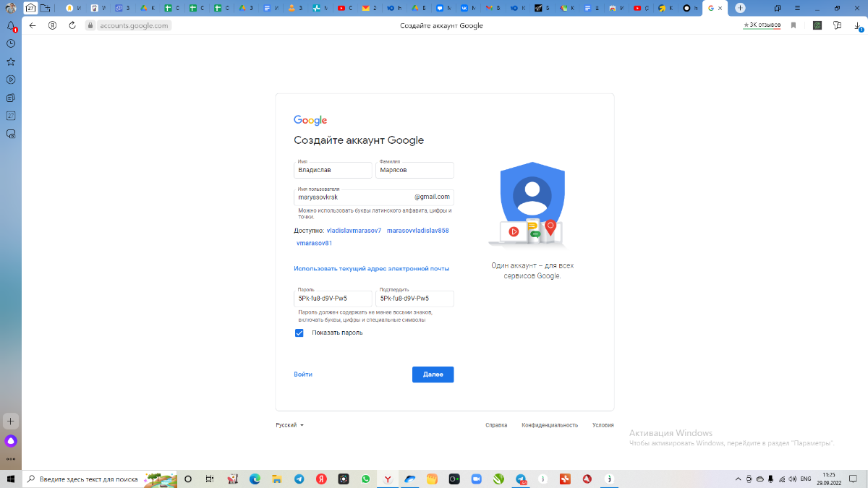Click the ENG language indicator in the tray

tap(805, 479)
